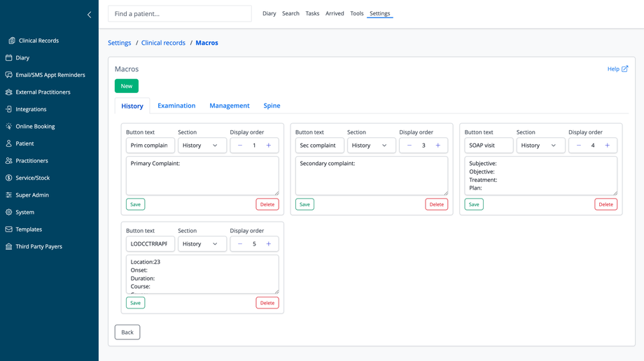Open Online Booking in the sidebar
The height and width of the screenshot is (361, 644).
35,127
